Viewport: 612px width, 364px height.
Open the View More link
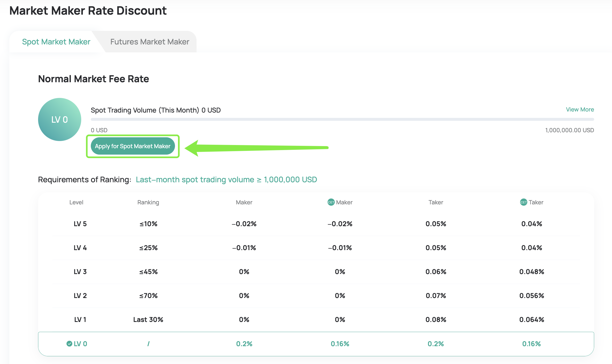click(580, 109)
